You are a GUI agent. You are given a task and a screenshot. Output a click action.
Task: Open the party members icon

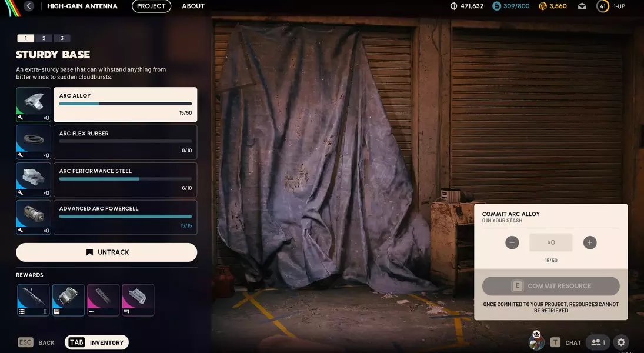pos(598,342)
